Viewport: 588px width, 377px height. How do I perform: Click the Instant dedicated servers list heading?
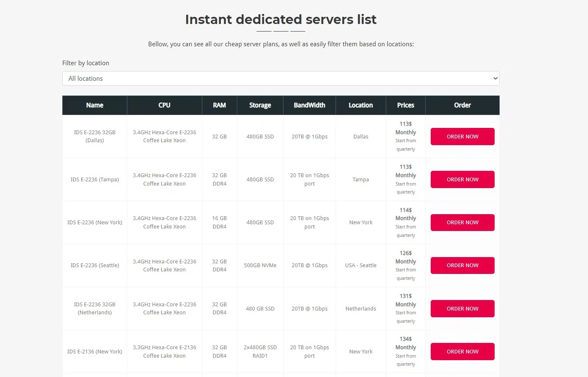coord(281,20)
